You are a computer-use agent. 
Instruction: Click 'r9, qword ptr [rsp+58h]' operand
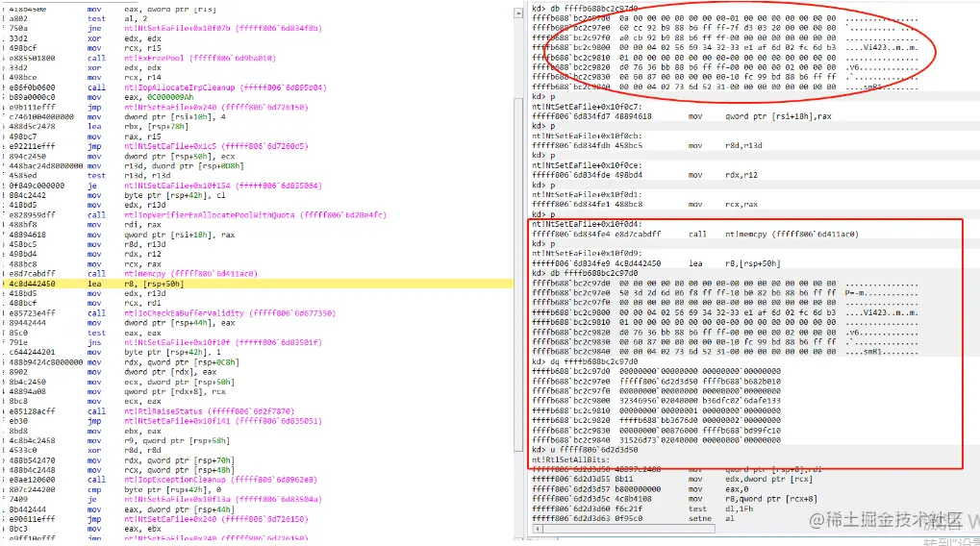(x=177, y=440)
